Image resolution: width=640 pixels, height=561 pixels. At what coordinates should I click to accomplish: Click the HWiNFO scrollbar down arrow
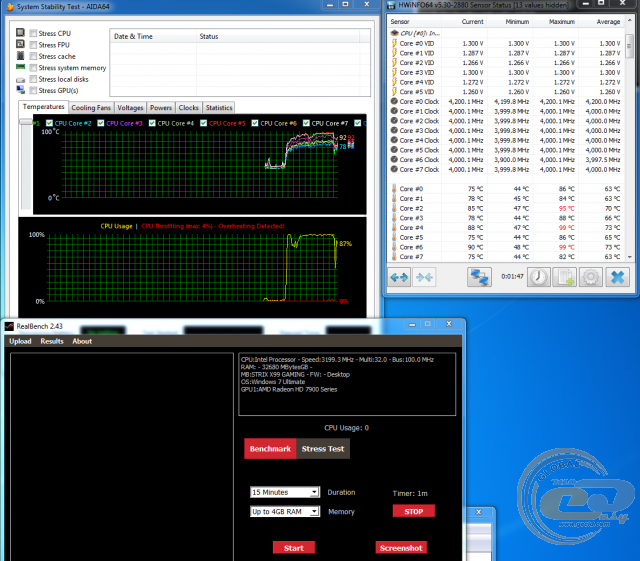point(630,257)
